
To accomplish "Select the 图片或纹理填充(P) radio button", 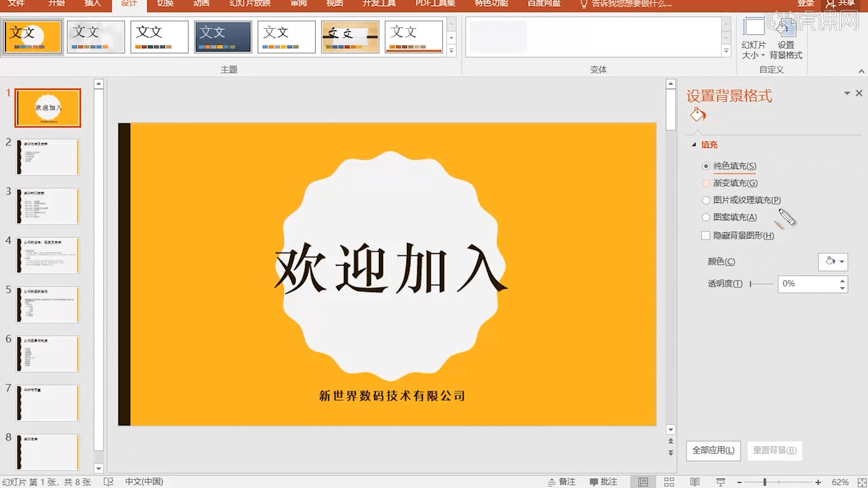I will (706, 200).
